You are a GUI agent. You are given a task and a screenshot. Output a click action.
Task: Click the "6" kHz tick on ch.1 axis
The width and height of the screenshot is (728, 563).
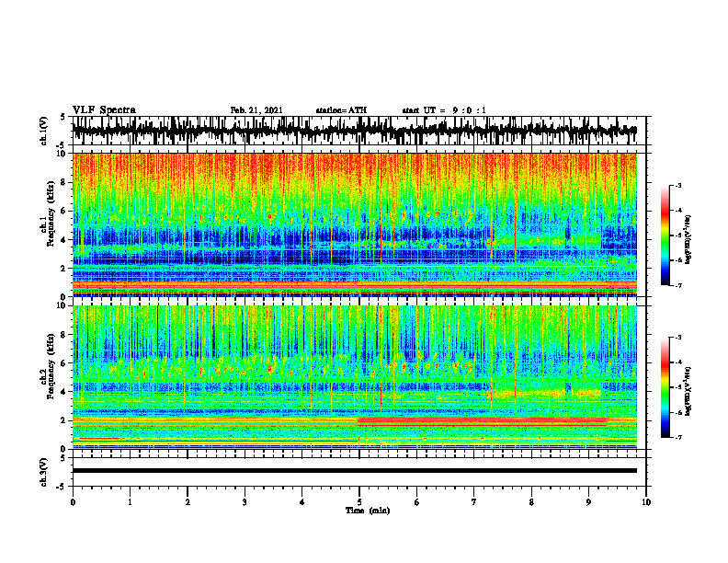(x=63, y=211)
